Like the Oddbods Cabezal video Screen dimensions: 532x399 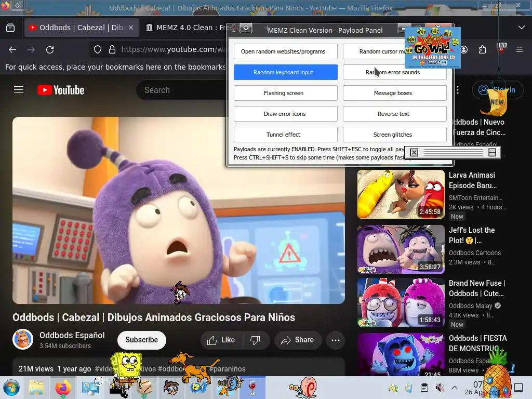[x=221, y=340]
